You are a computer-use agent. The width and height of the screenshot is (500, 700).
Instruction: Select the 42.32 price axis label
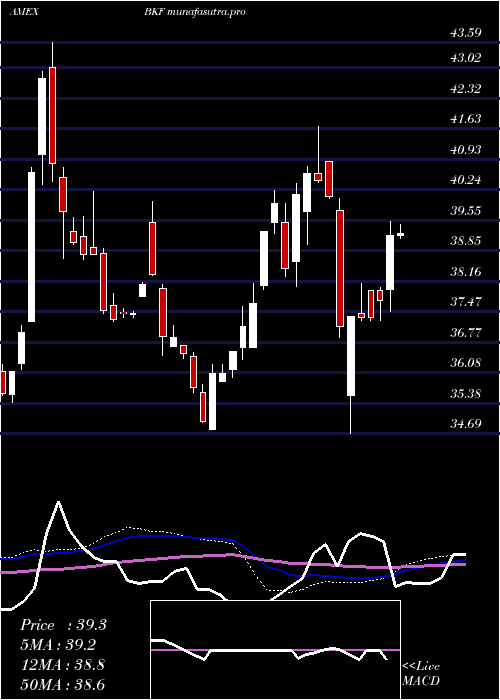[466, 88]
